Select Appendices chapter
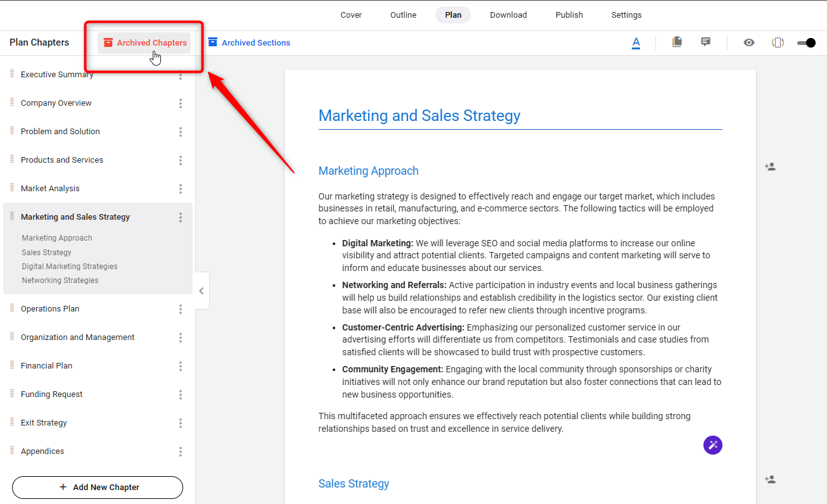This screenshot has width=827, height=504. click(42, 451)
